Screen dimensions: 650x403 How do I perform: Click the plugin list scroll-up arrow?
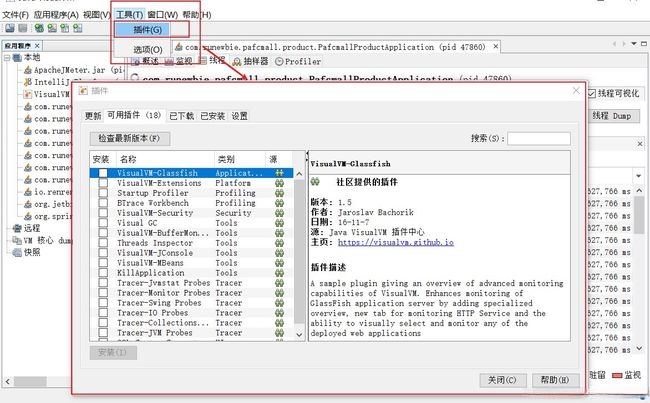pos(299,173)
